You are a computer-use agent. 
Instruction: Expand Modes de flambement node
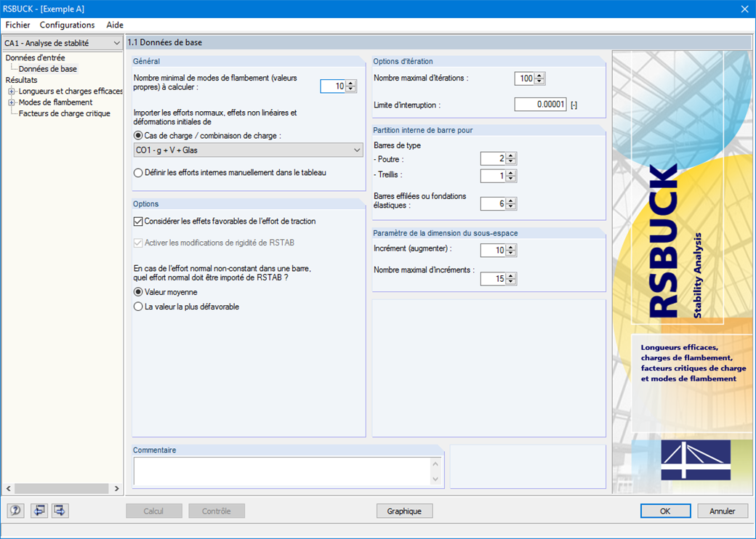(11, 102)
